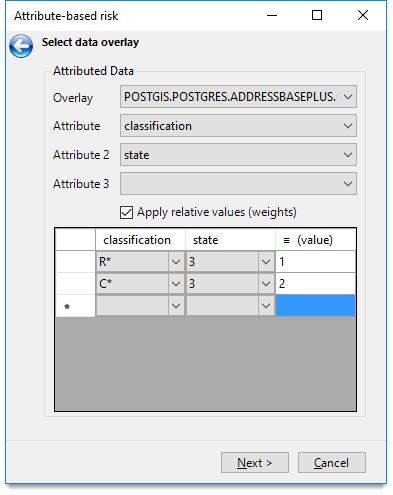The height and width of the screenshot is (495, 393).
Task: Select value cell containing 1
Action: pyautogui.click(x=315, y=262)
